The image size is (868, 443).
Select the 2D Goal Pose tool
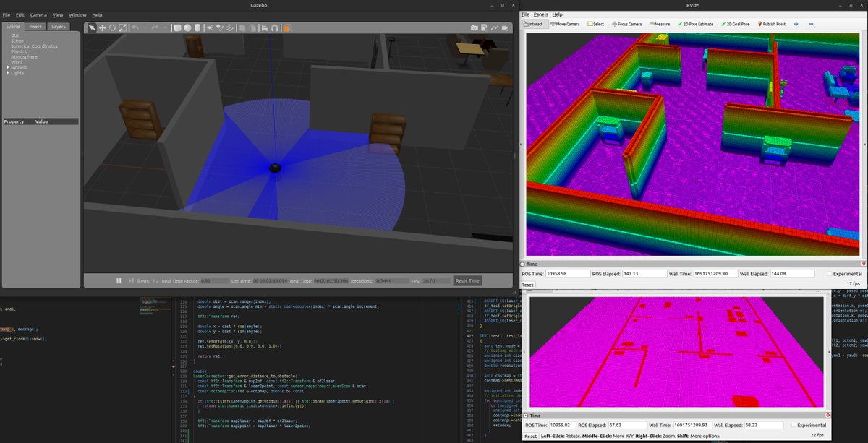click(x=736, y=24)
